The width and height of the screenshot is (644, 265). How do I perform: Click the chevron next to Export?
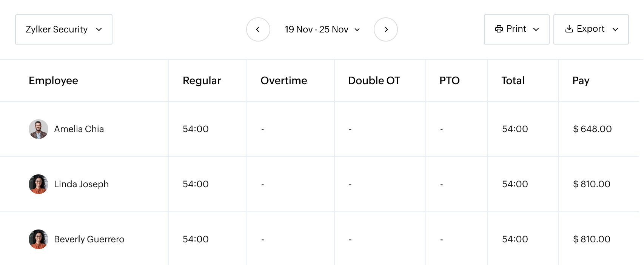coord(616,29)
